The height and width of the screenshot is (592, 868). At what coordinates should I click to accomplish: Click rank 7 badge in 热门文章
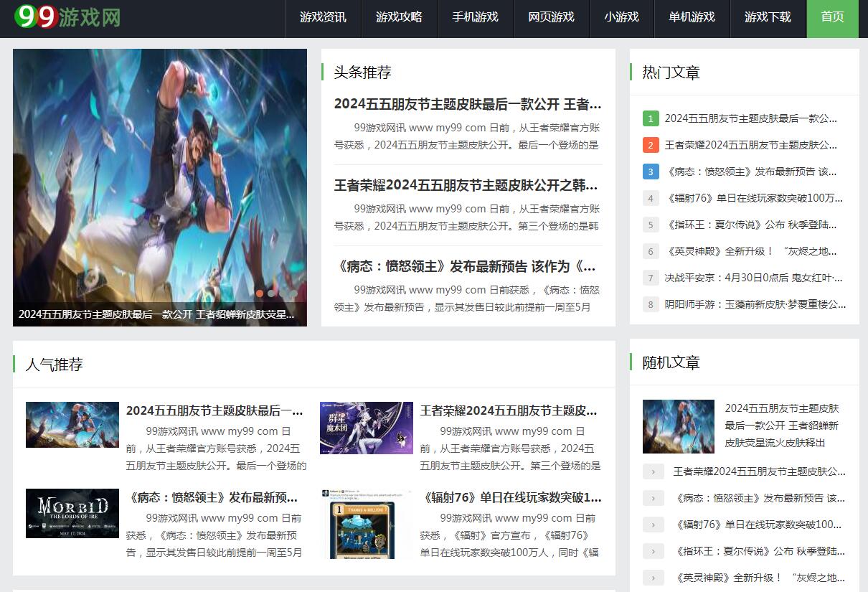click(651, 278)
